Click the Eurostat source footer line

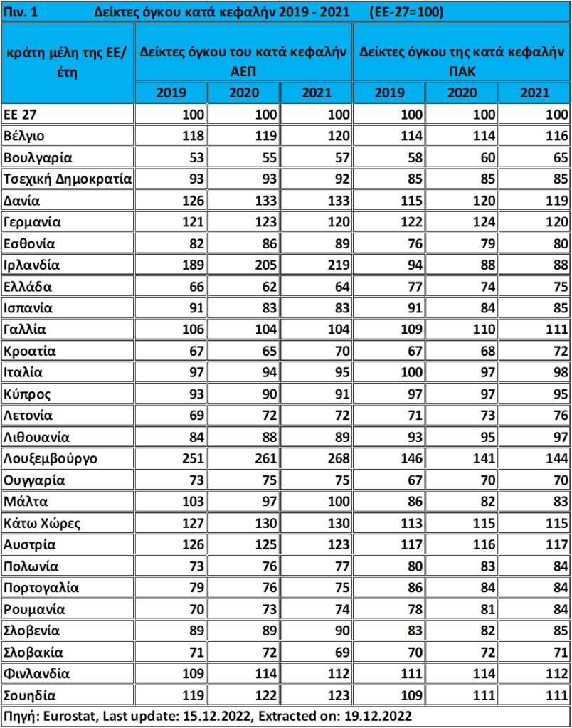[x=208, y=715]
